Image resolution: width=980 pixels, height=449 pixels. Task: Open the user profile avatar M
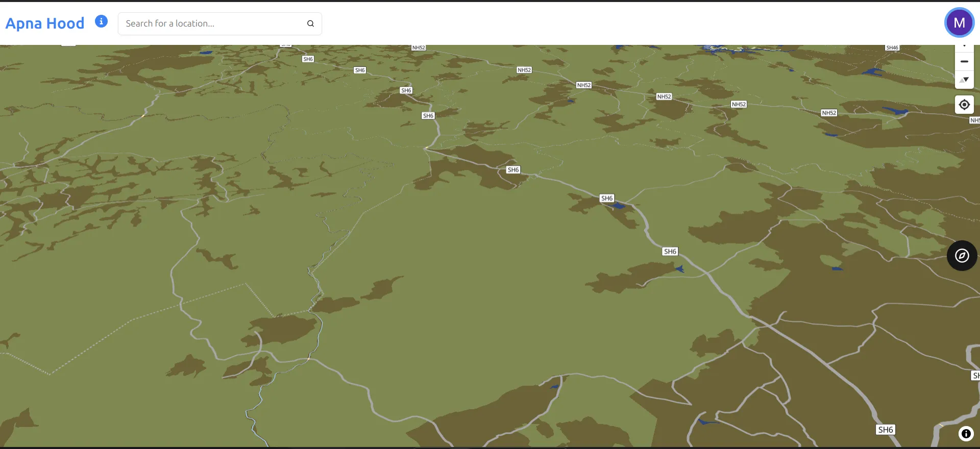point(959,22)
